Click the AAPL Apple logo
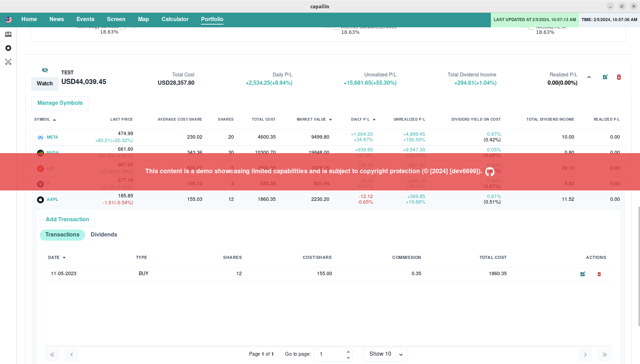This screenshot has width=640, height=364. point(40,199)
